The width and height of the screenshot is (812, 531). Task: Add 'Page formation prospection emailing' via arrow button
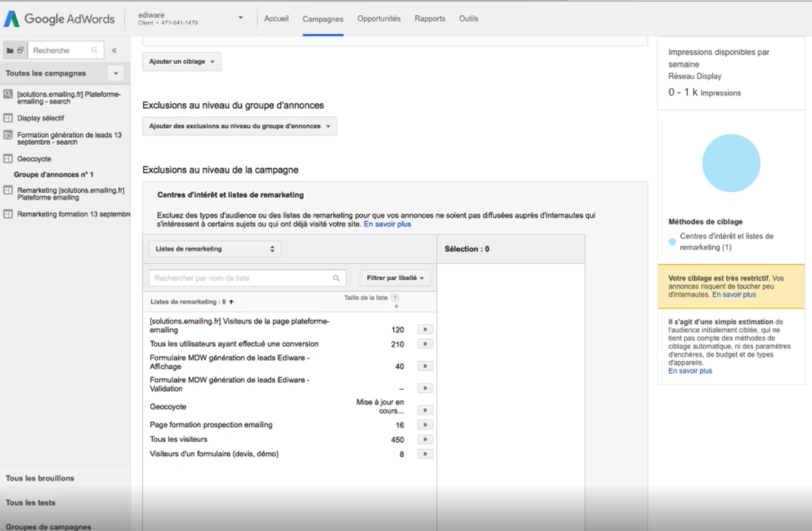(x=426, y=425)
